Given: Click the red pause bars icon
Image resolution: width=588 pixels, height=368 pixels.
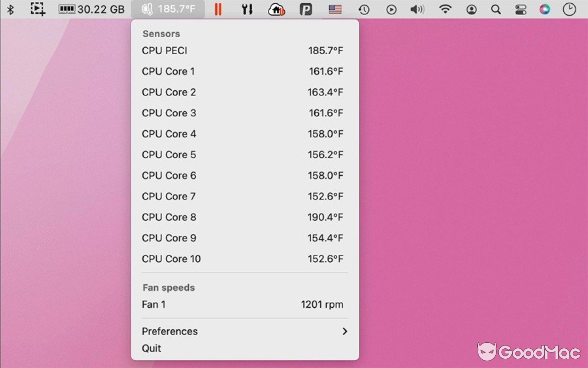Looking at the screenshot, I should tap(218, 9).
